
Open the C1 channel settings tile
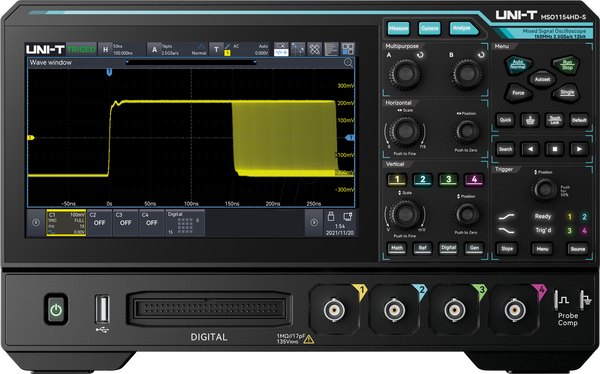tap(66, 222)
